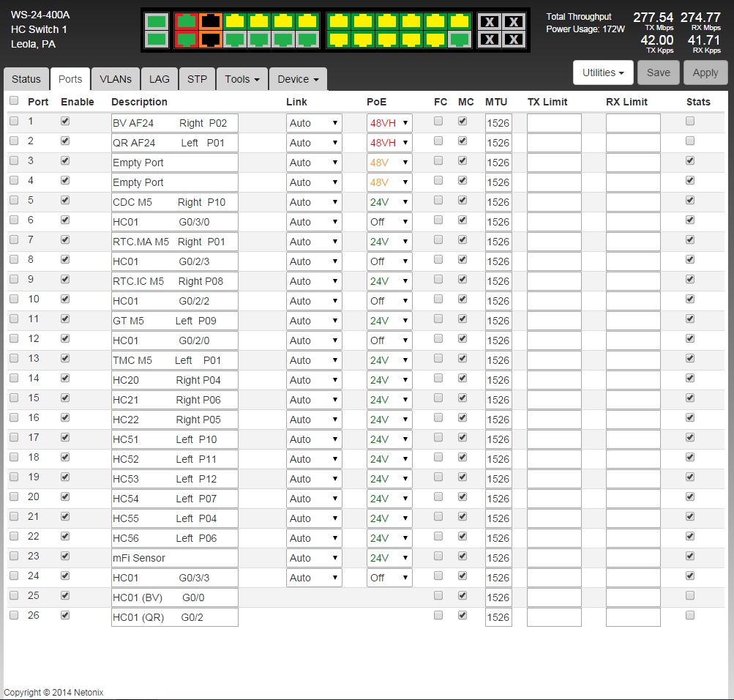Image resolution: width=734 pixels, height=700 pixels.
Task: Click the TX Limit field for port 7
Action: click(x=554, y=242)
